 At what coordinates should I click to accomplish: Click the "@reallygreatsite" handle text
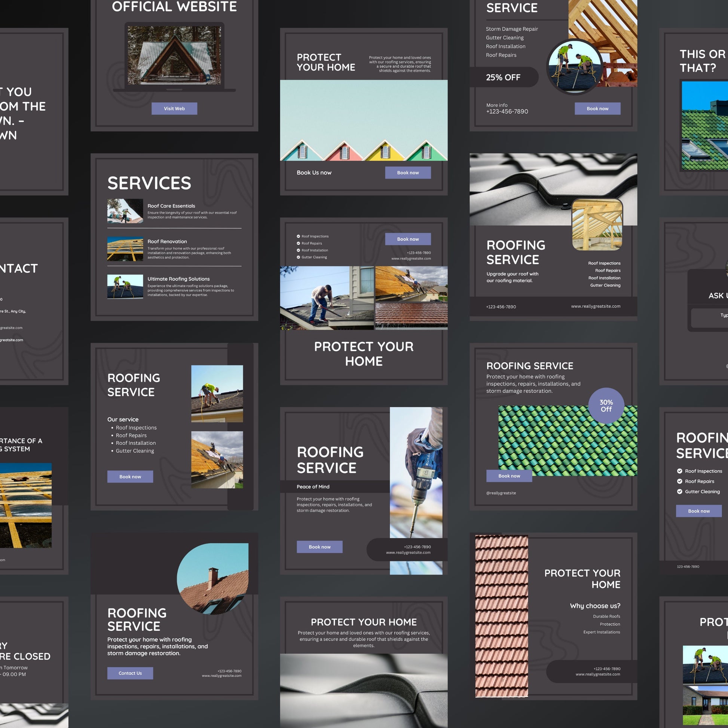pos(501,493)
